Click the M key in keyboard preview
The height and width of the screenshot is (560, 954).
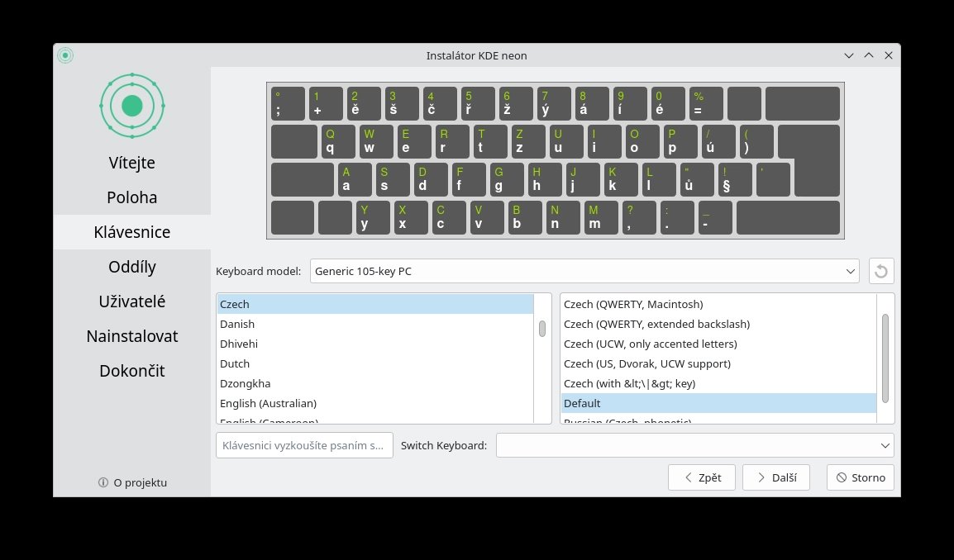(601, 218)
